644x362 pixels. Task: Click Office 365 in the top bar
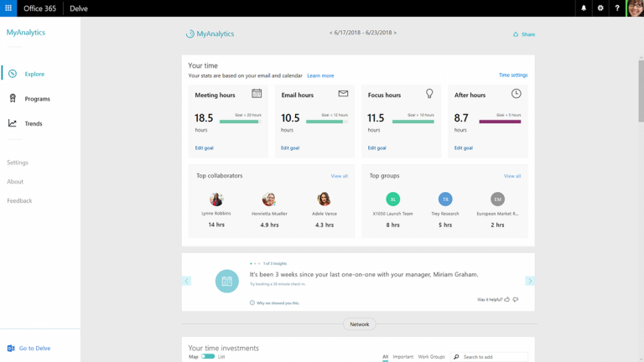[39, 8]
